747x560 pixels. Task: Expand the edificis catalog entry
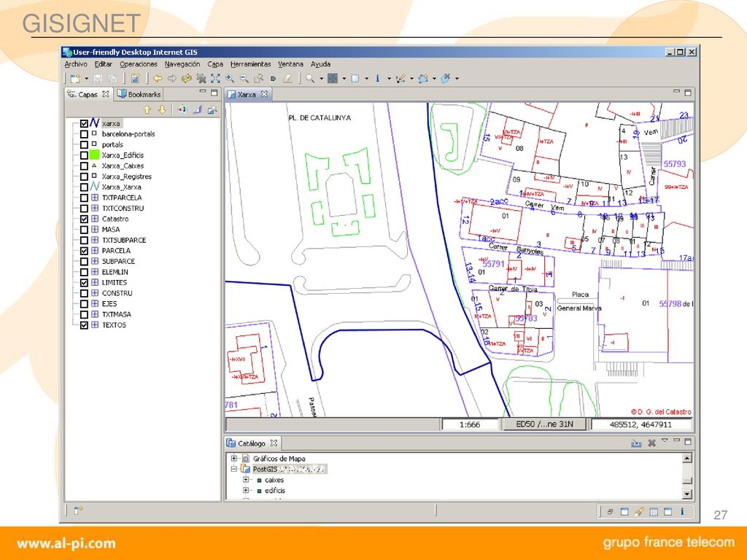246,491
